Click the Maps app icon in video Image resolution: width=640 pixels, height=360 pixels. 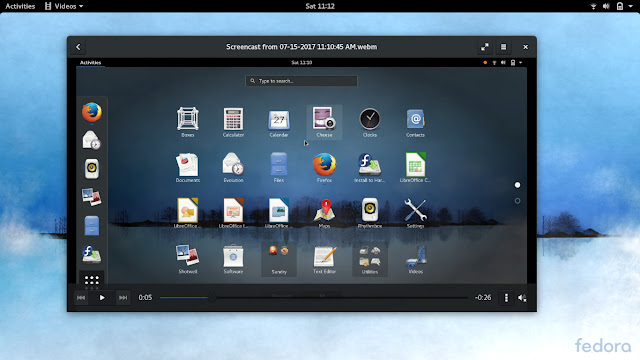click(x=324, y=213)
